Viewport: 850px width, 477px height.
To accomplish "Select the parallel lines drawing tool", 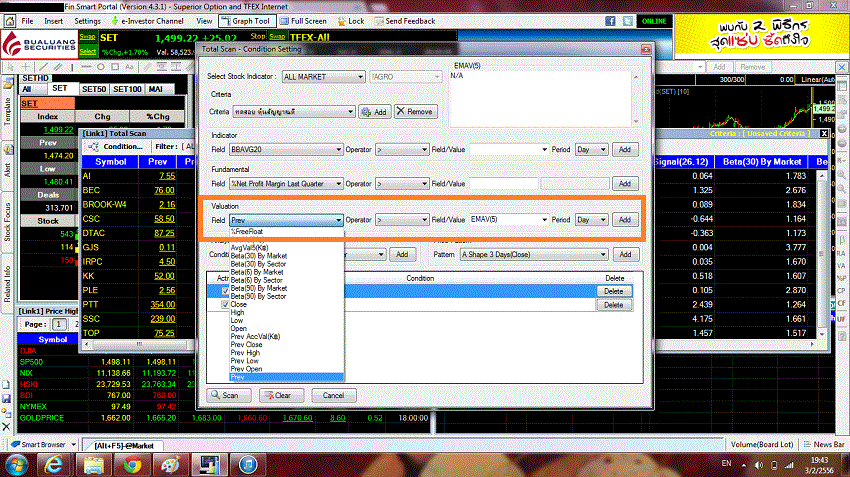I will coord(57,67).
